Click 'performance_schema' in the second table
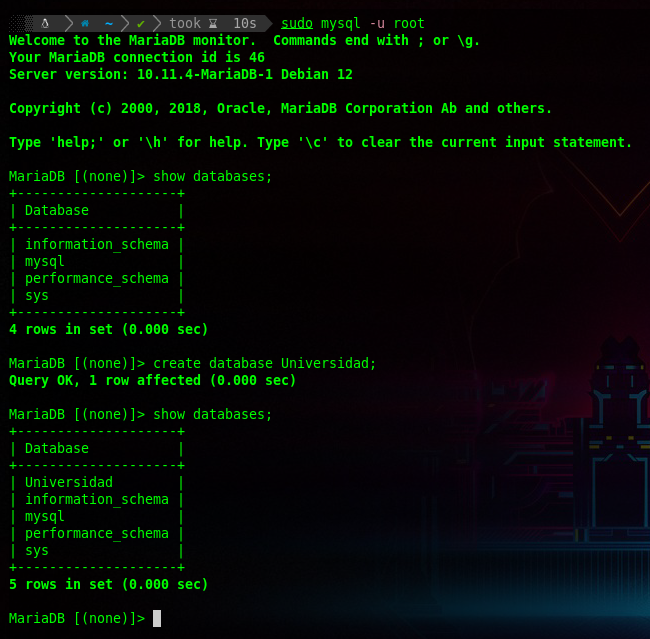 96,533
